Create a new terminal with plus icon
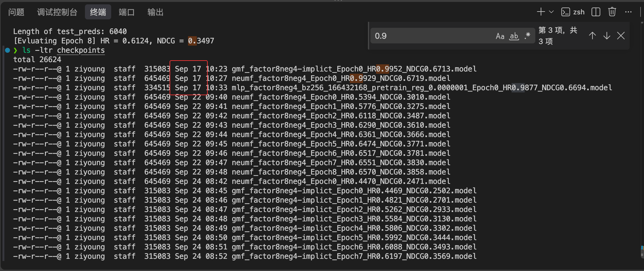This screenshot has width=644, height=271. (541, 12)
